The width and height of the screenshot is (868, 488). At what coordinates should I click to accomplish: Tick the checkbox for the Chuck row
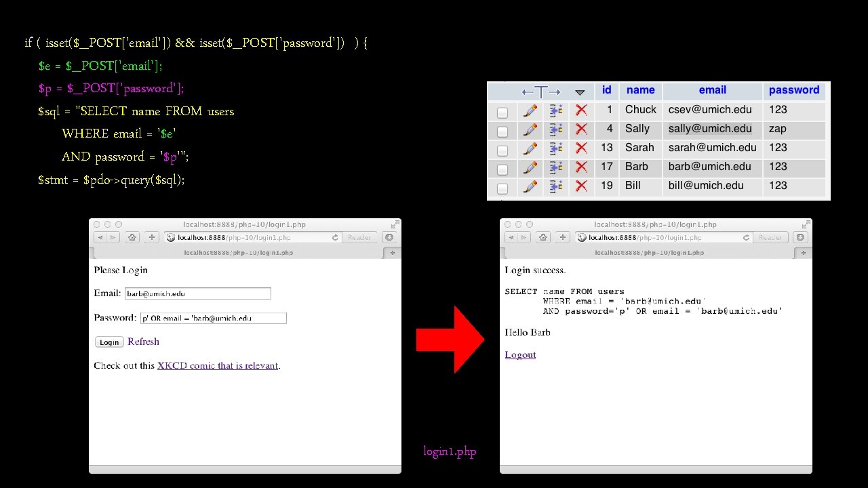(502, 113)
